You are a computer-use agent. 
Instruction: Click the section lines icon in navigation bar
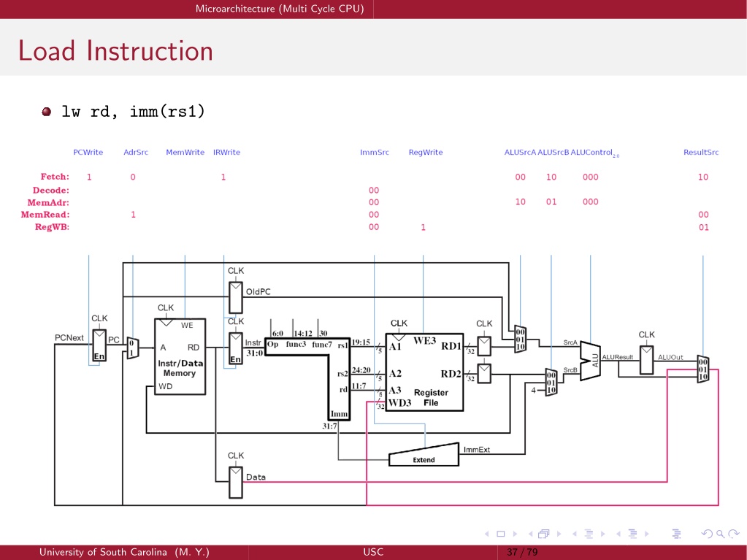pos(632,534)
